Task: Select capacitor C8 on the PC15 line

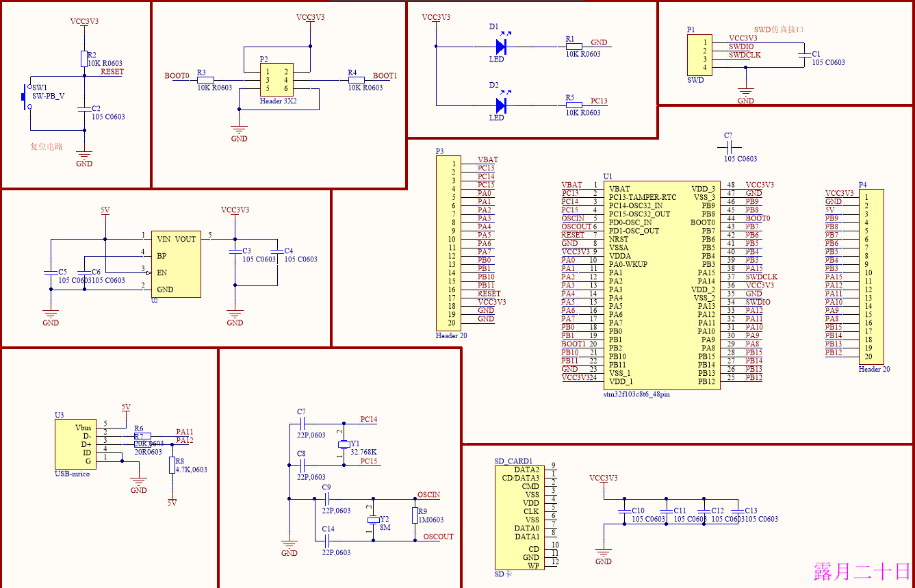Action: click(x=302, y=465)
